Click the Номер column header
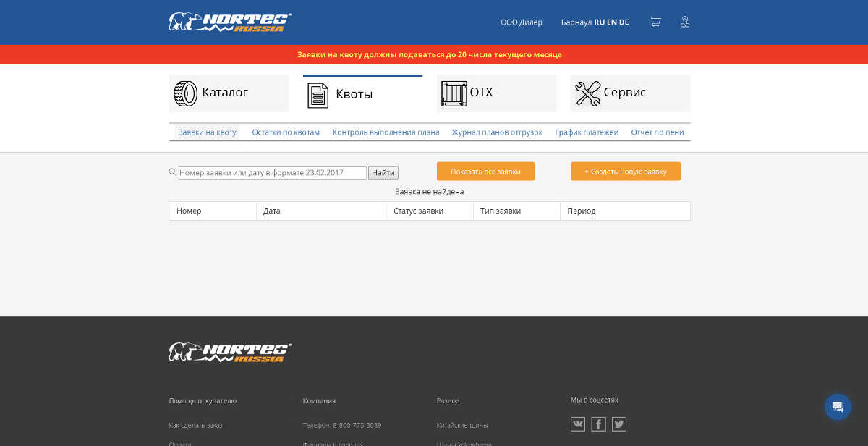 (213, 211)
